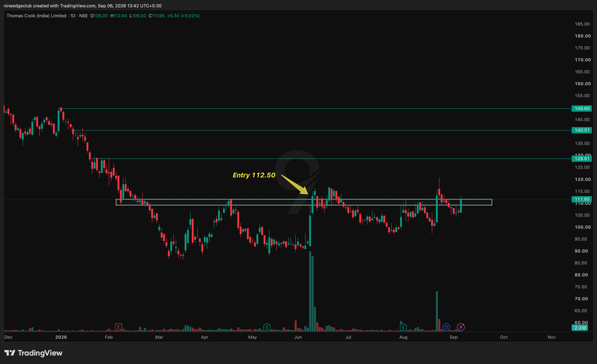Click the Oct label on the time axis
Image resolution: width=597 pixels, height=364 pixels.
point(504,337)
